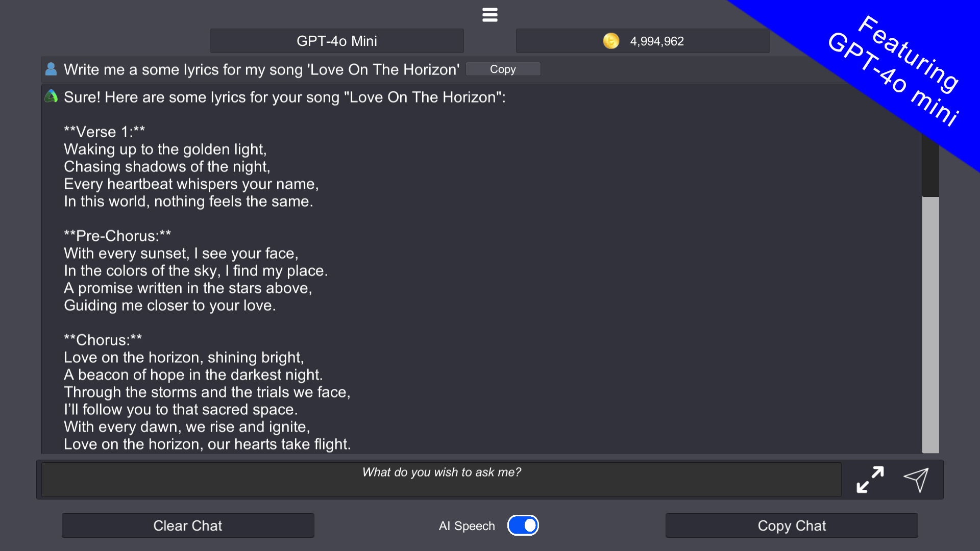The width and height of the screenshot is (980, 551).
Task: Click the user's 'Love On The Horizon' prompt text
Action: click(x=261, y=69)
